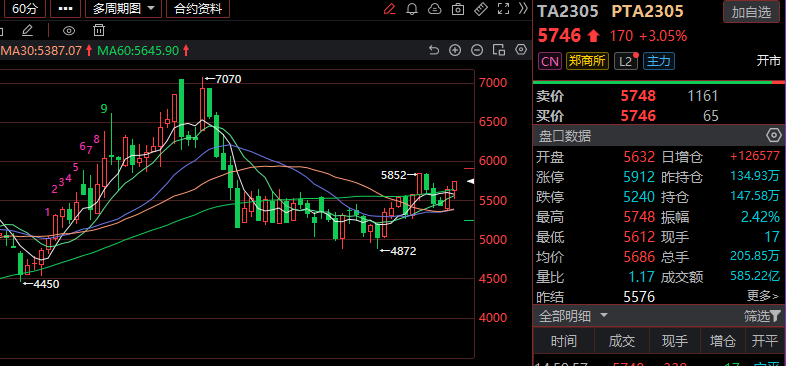This screenshot has height=366, width=787.
Task: Open price alert bell icon
Action: point(412,9)
